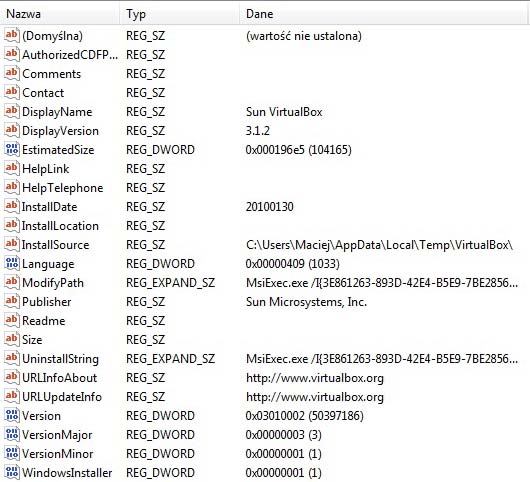Sort by the Typ column header
Image resolution: width=530 pixels, height=482 pixels.
(179, 14)
